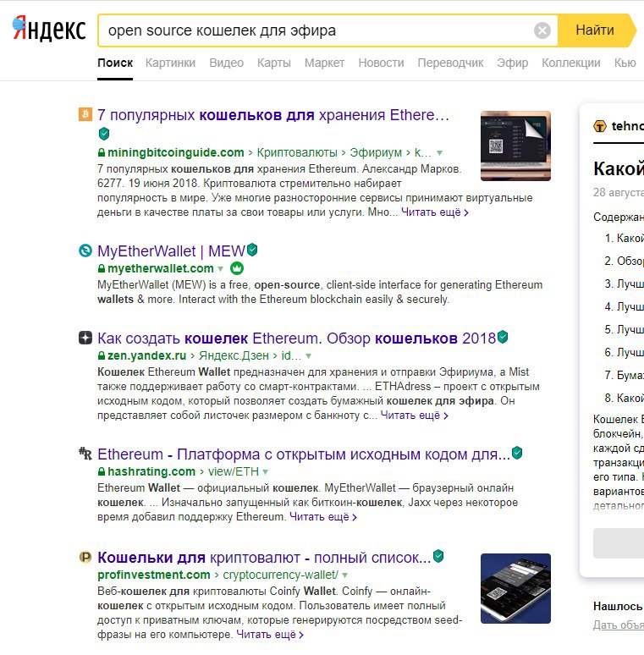This screenshot has height=655, width=644.
Task: Click shield badge after 'Обзор кошельков 2018'
Action: click(503, 336)
